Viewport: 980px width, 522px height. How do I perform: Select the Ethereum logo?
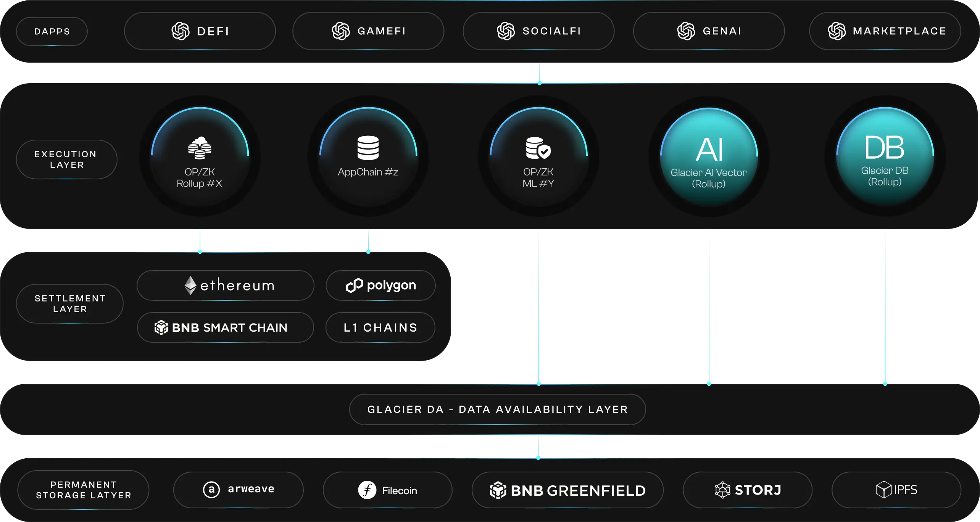(191, 285)
